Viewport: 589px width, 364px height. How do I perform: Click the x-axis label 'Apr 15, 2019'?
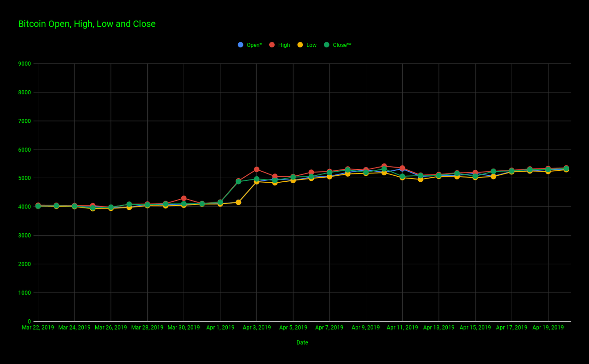[475, 328]
